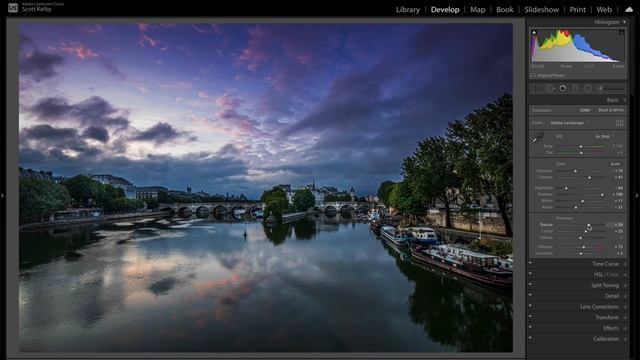Image resolution: width=640 pixels, height=360 pixels.
Task: Click the Exposure slider
Action: tap(581, 171)
